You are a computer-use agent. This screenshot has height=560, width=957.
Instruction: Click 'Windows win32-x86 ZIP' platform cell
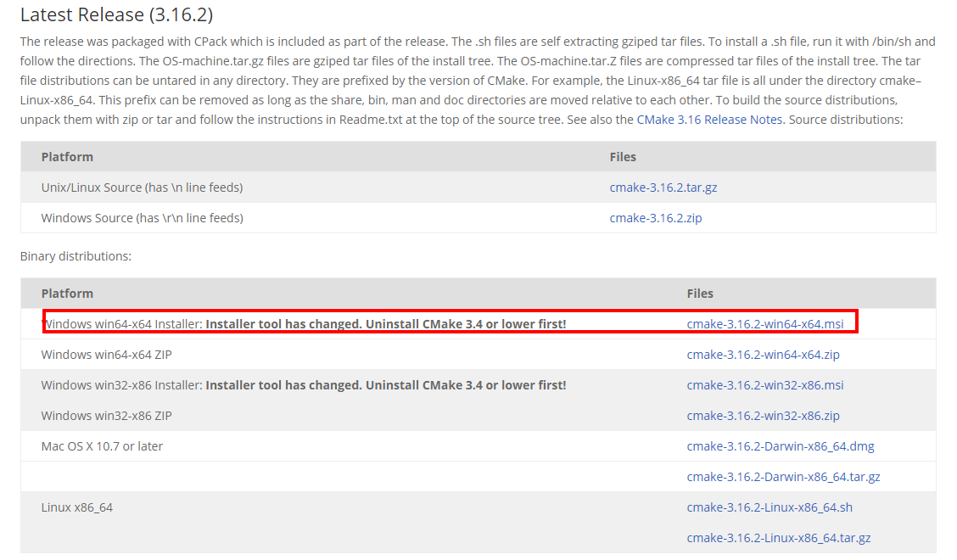click(x=106, y=416)
